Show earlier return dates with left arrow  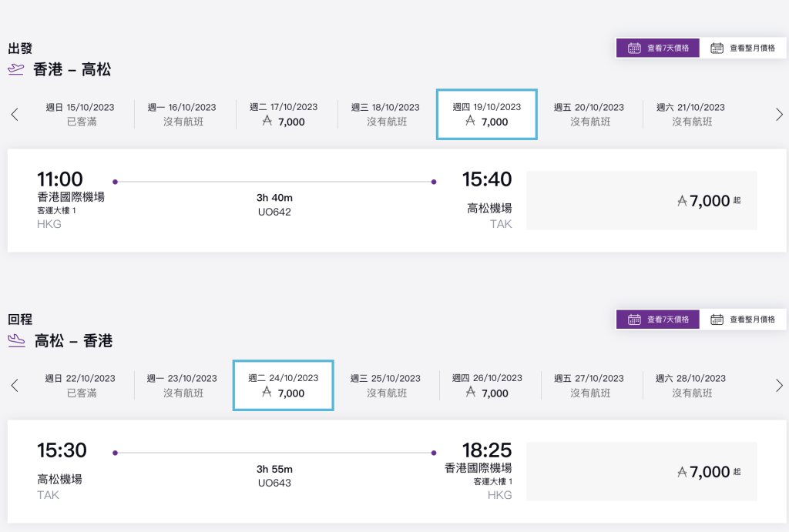point(15,386)
